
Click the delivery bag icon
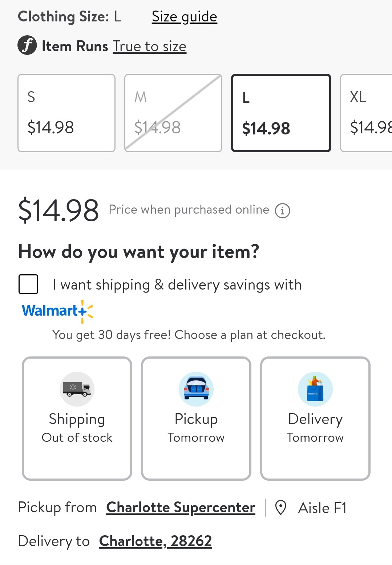click(315, 389)
